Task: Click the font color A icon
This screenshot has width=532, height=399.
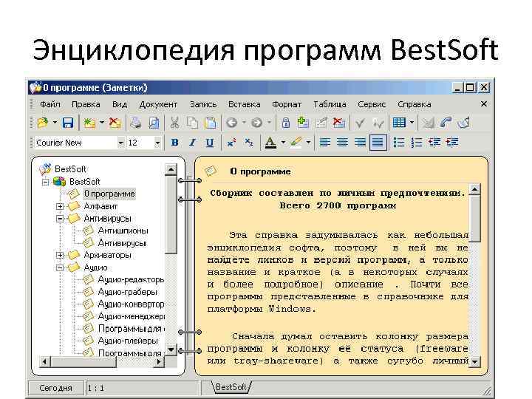Action: [x=270, y=143]
